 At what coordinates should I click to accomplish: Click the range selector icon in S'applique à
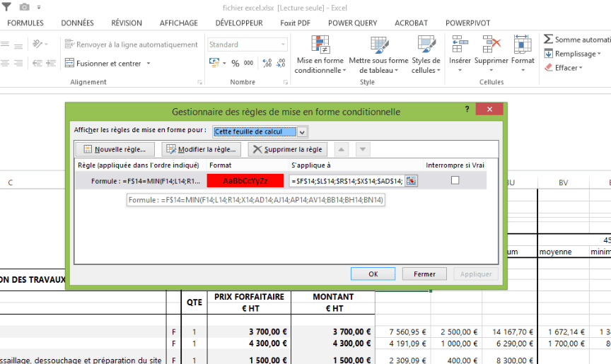tap(412, 181)
